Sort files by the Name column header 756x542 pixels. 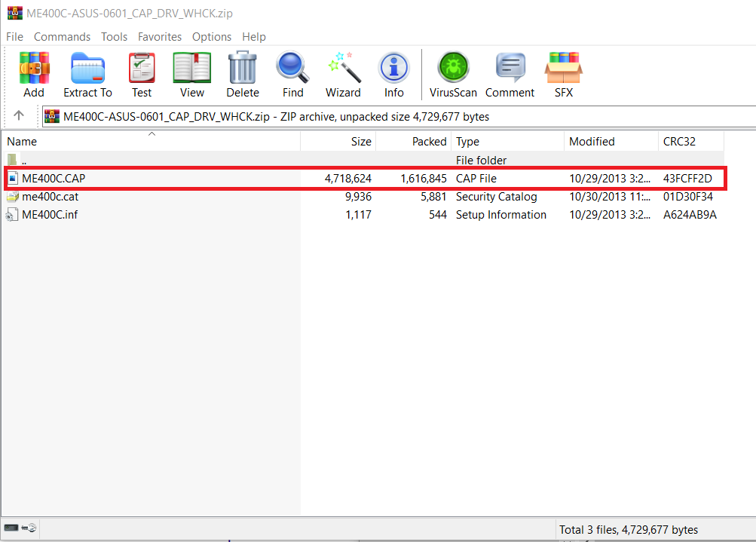(151, 141)
